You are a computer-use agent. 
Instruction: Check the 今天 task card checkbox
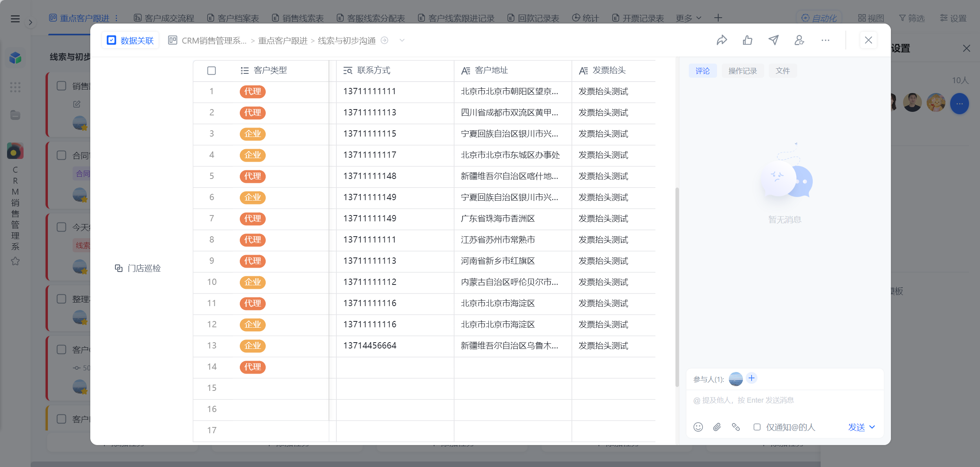coord(62,227)
